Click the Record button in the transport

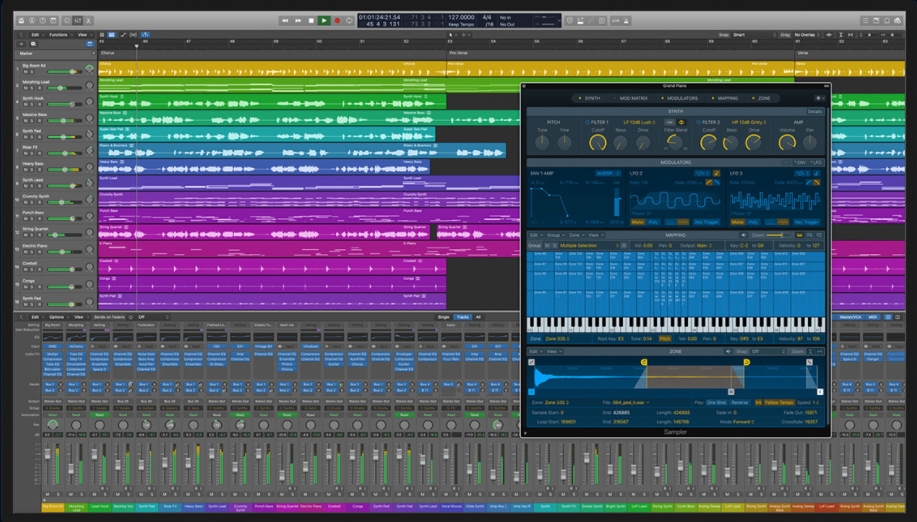coord(337,20)
